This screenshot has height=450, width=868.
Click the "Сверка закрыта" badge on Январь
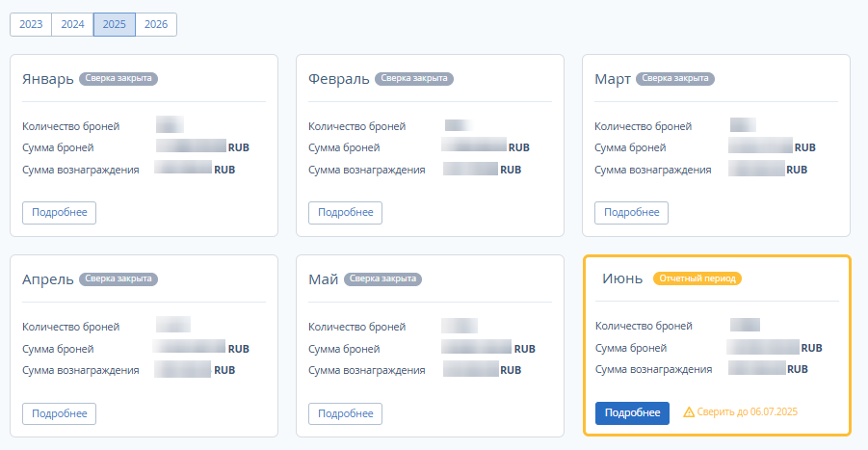(x=119, y=78)
